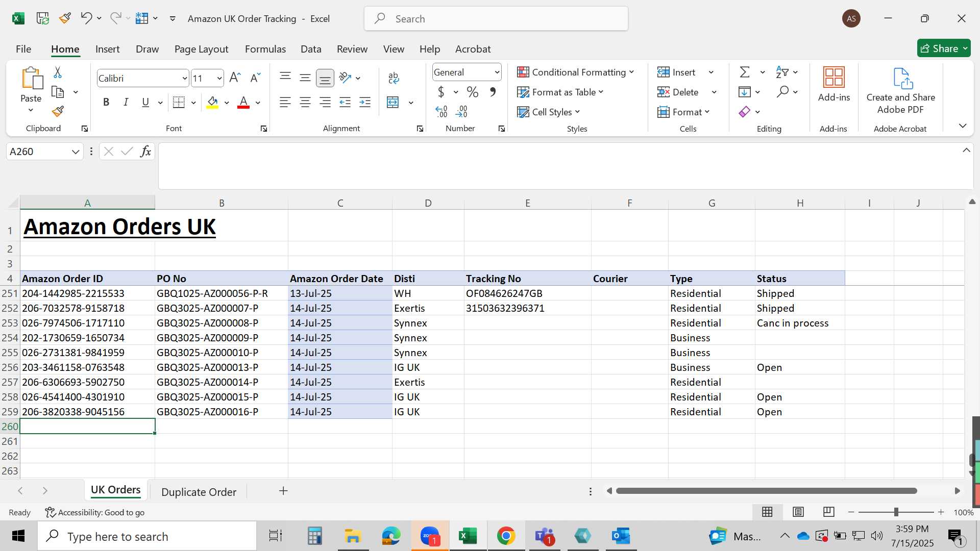Apply yellow Fill Color

tap(212, 102)
